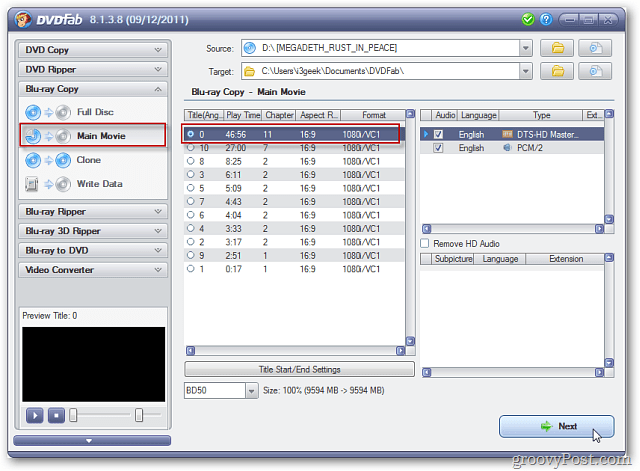Enable Remove HD Audio checkbox

[424, 244]
